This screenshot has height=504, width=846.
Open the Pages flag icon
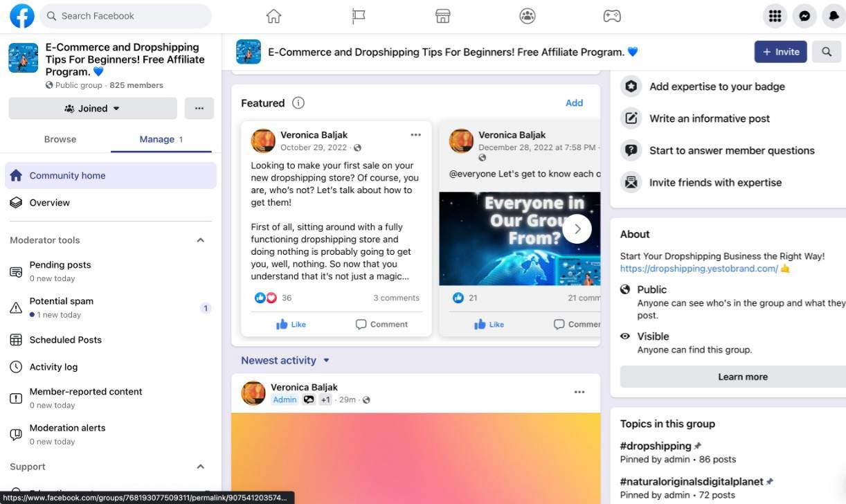point(359,16)
